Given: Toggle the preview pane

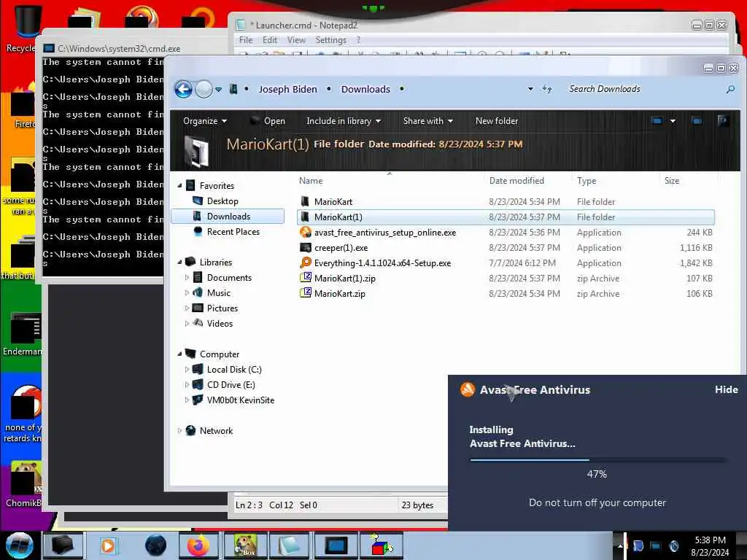Looking at the screenshot, I should [697, 121].
